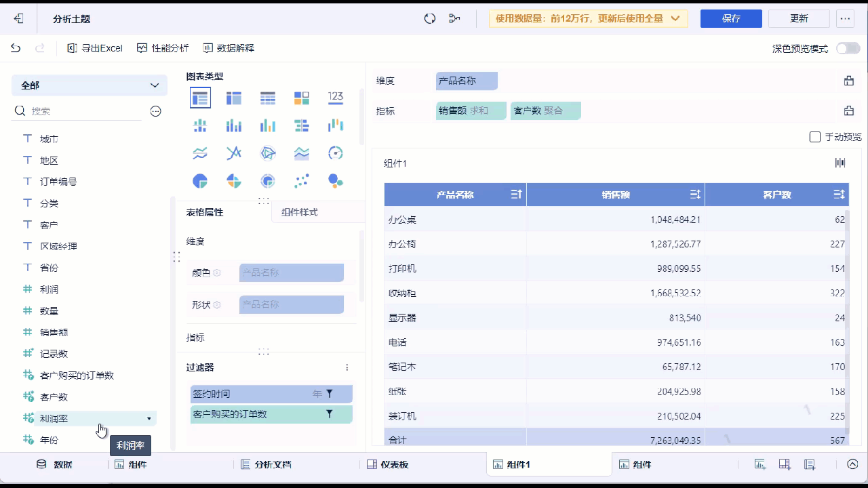Image resolution: width=868 pixels, height=488 pixels.
Task: Open the icon at the right of 组件1 title
Action: tap(840, 163)
